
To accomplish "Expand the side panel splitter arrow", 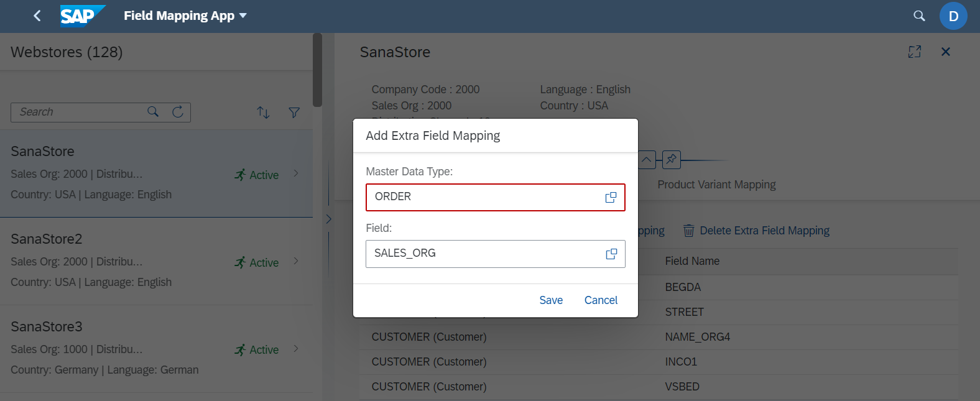I will point(328,219).
